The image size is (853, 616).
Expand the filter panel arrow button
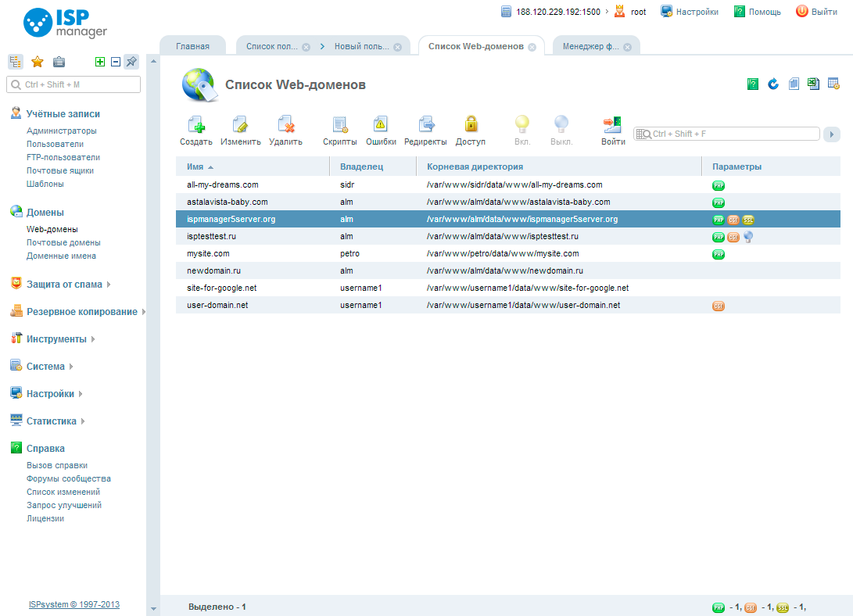(x=831, y=134)
